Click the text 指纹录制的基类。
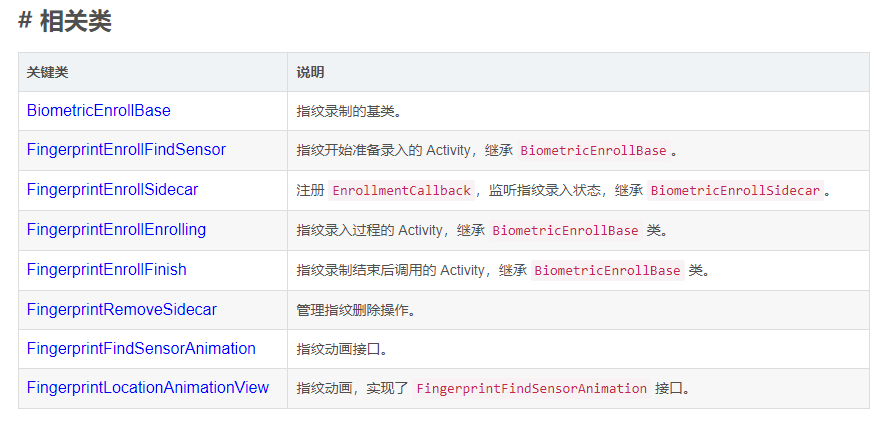Screen dimensions: 881x427 pos(349,111)
